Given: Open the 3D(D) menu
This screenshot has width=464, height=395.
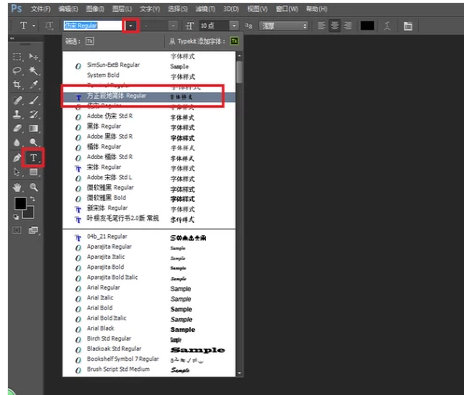Looking at the screenshot, I should tap(231, 9).
